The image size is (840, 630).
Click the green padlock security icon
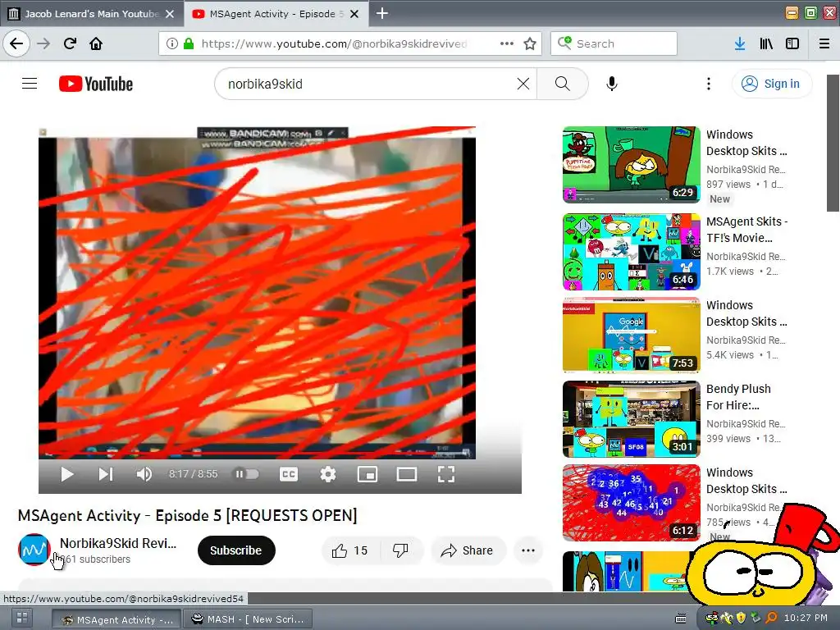click(188, 43)
